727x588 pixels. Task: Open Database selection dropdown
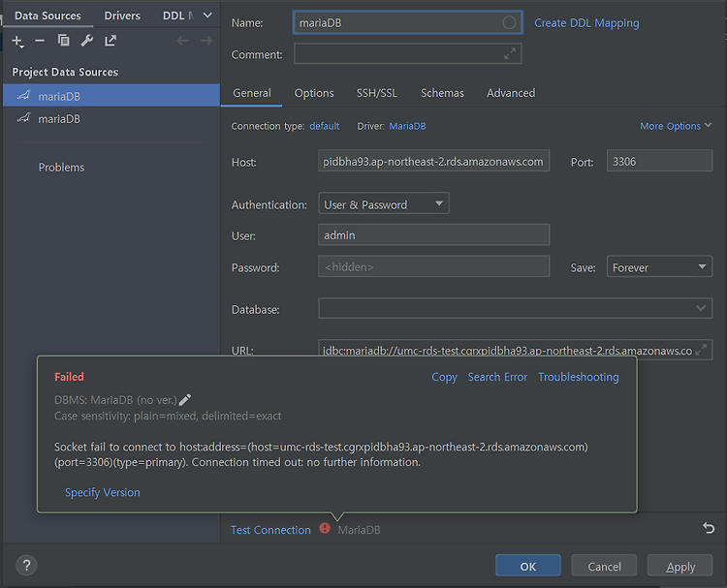point(515,308)
